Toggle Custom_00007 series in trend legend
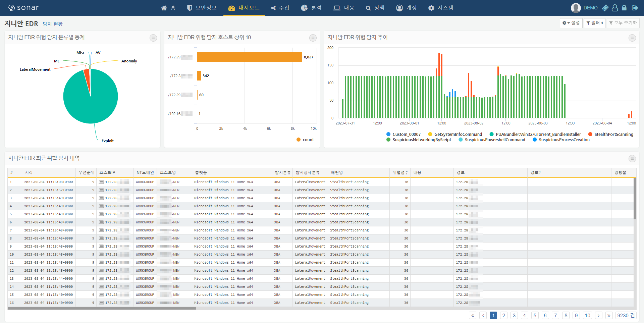 [406, 134]
